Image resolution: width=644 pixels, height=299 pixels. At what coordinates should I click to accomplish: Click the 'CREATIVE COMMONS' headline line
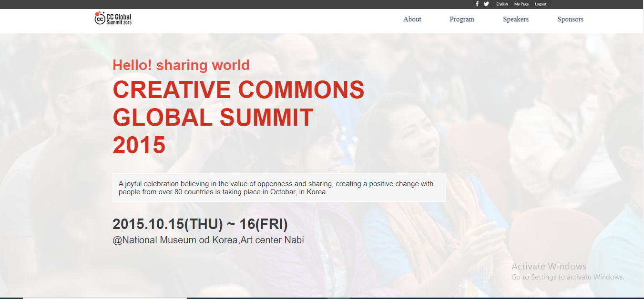point(238,90)
